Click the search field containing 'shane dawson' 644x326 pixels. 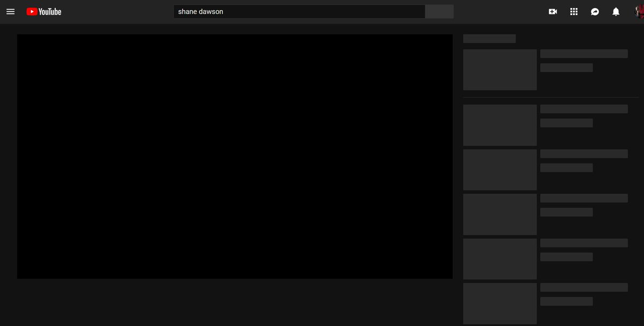click(299, 12)
